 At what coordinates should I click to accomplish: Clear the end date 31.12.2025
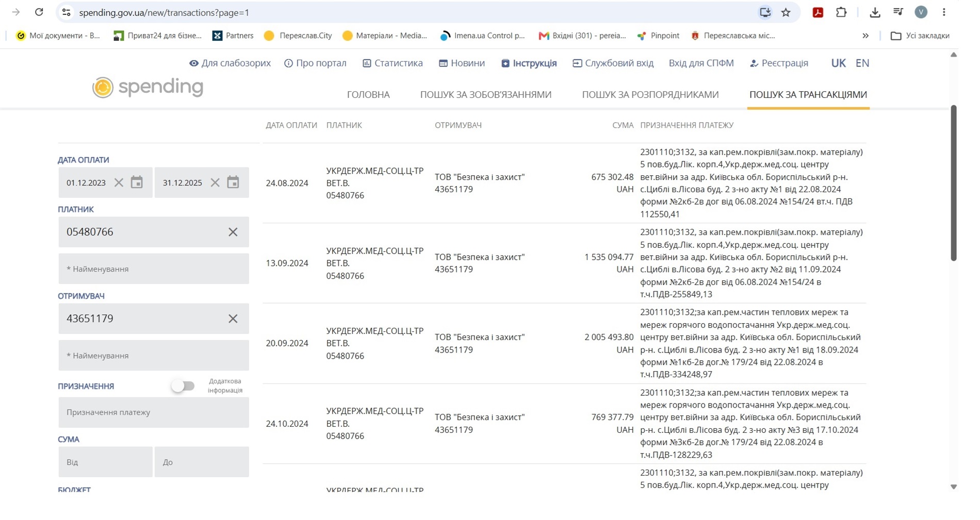pos(215,182)
